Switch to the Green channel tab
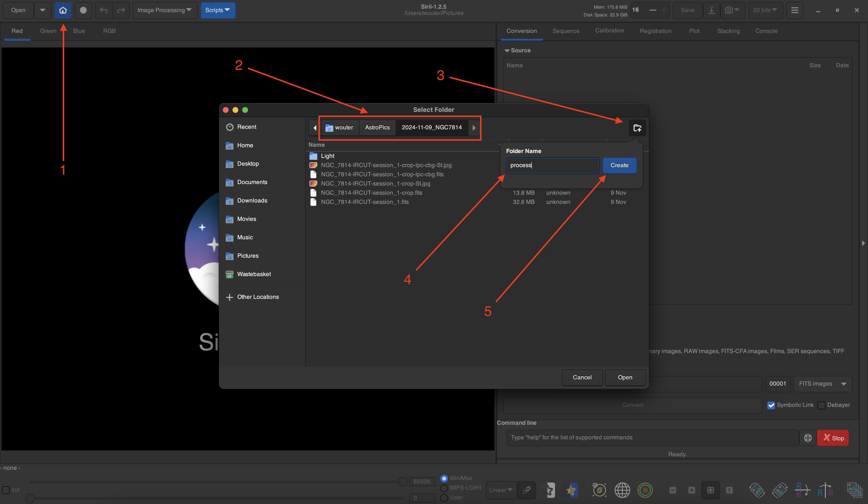This screenshot has width=868, height=504. [48, 31]
